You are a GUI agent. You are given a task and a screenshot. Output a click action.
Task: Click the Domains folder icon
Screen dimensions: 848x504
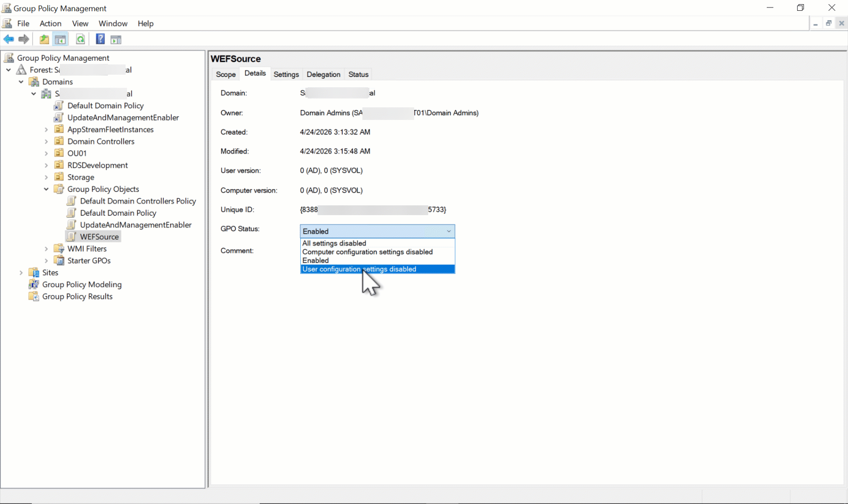[34, 82]
